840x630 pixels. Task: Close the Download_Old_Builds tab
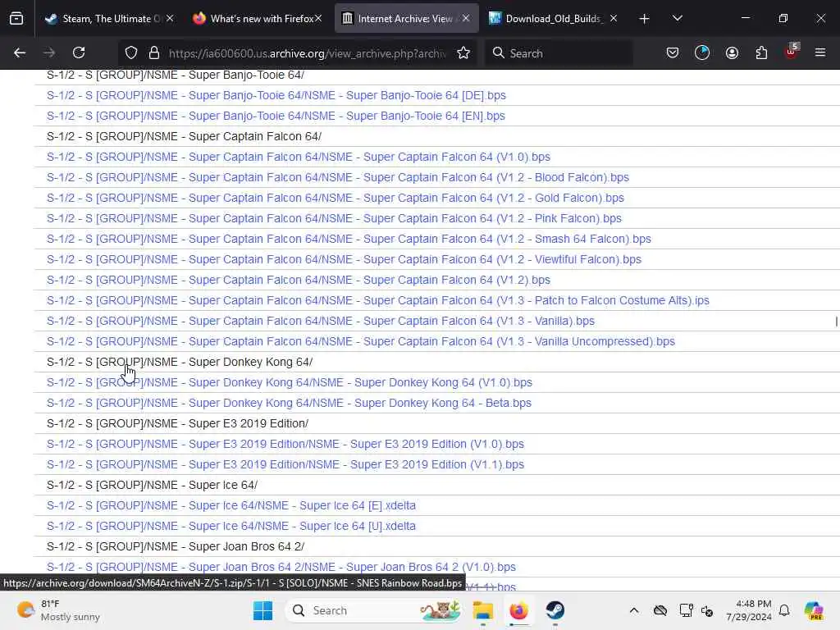click(614, 19)
